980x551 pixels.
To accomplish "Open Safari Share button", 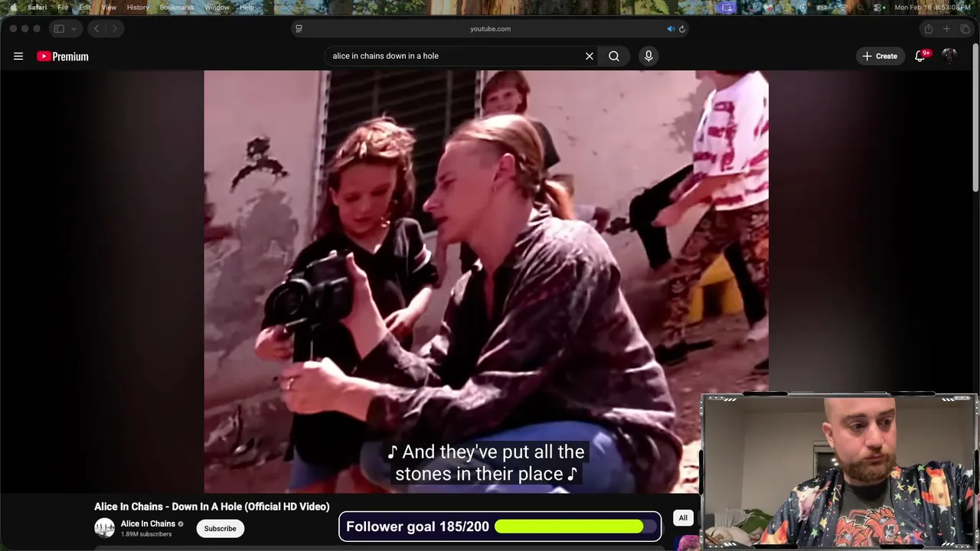I will click(x=928, y=28).
